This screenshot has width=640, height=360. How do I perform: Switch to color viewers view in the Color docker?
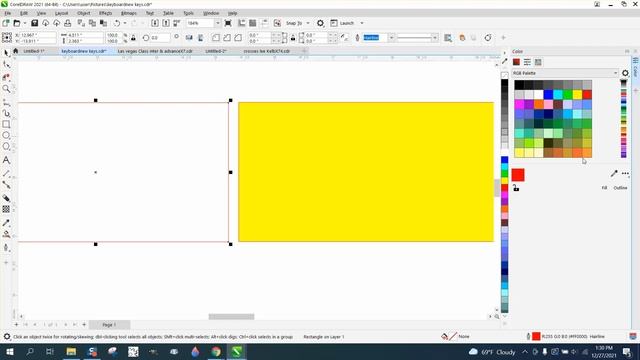point(516,62)
